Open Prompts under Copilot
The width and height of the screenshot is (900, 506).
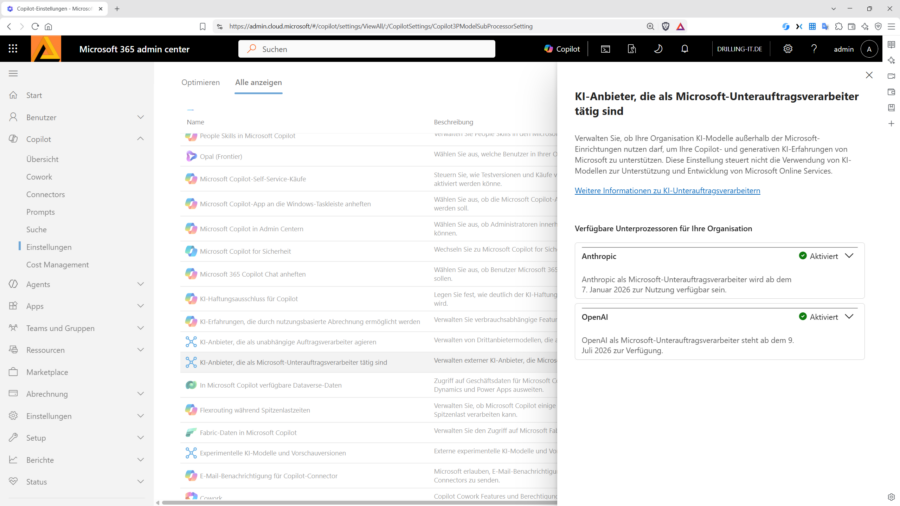click(40, 212)
